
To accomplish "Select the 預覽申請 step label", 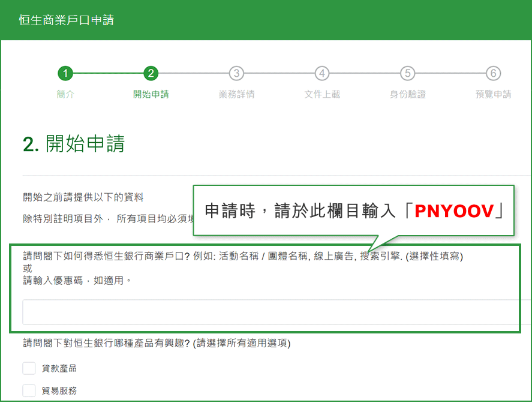I will 494,94.
